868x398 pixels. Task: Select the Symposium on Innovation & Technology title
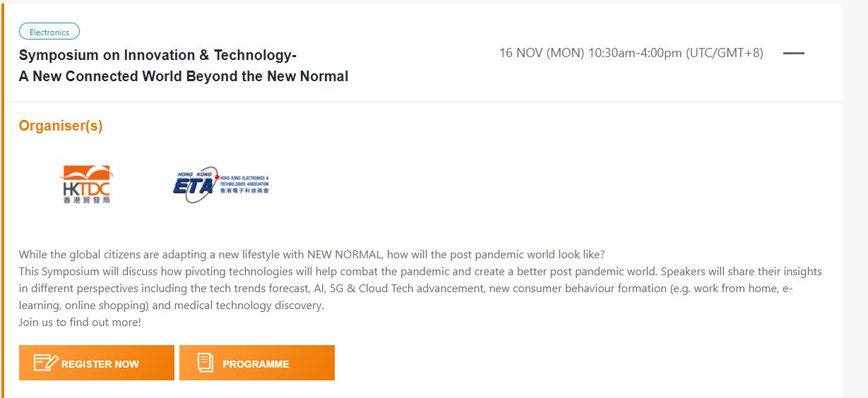click(x=157, y=55)
